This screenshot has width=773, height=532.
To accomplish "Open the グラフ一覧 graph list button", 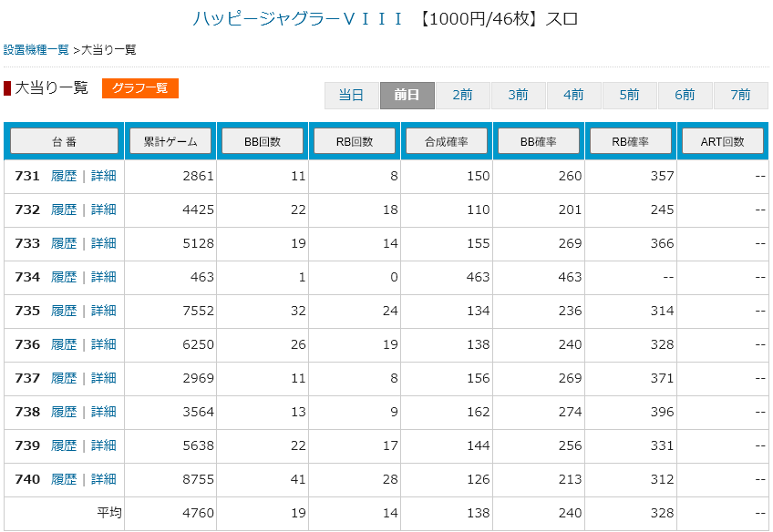I will [x=139, y=88].
